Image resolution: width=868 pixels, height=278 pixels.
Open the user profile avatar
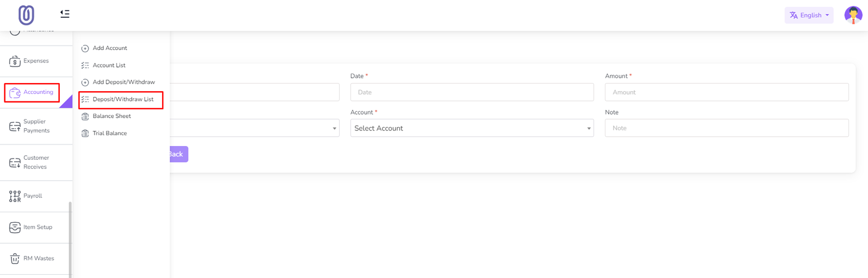[853, 15]
